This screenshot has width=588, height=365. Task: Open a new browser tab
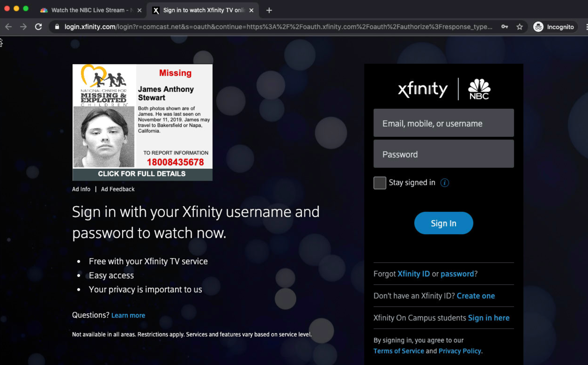pyautogui.click(x=269, y=10)
